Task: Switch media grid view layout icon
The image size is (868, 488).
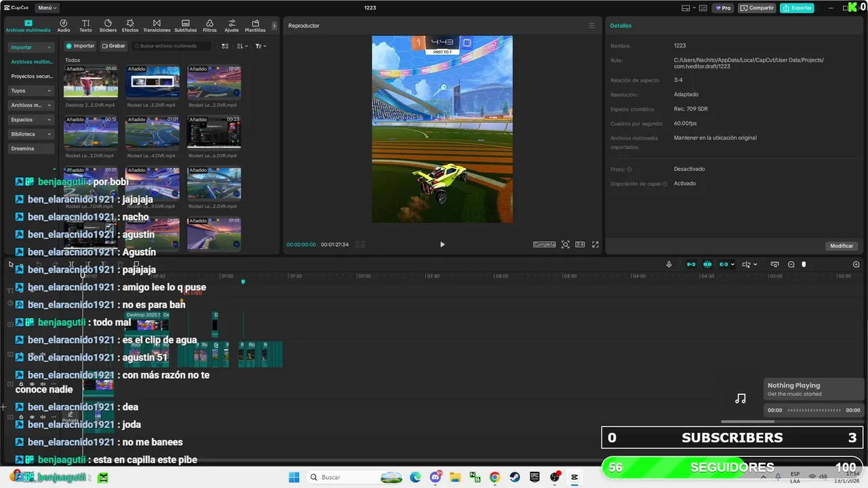Action: click(224, 46)
